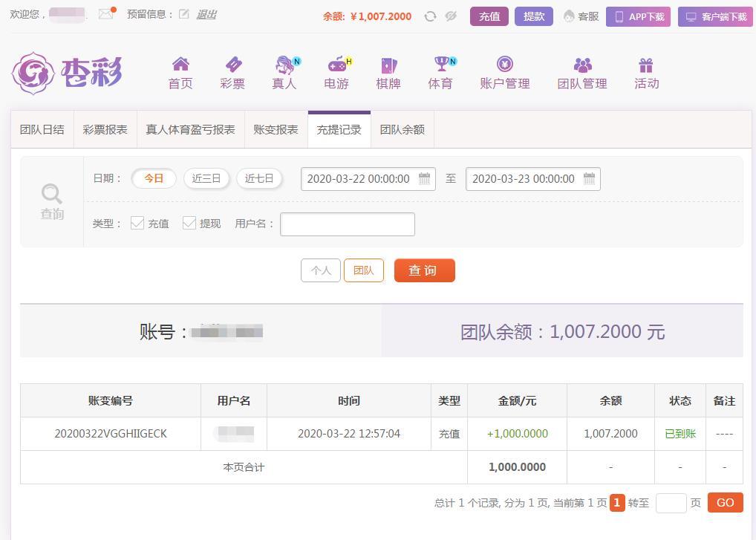Select the 近三日 date range

206,178
